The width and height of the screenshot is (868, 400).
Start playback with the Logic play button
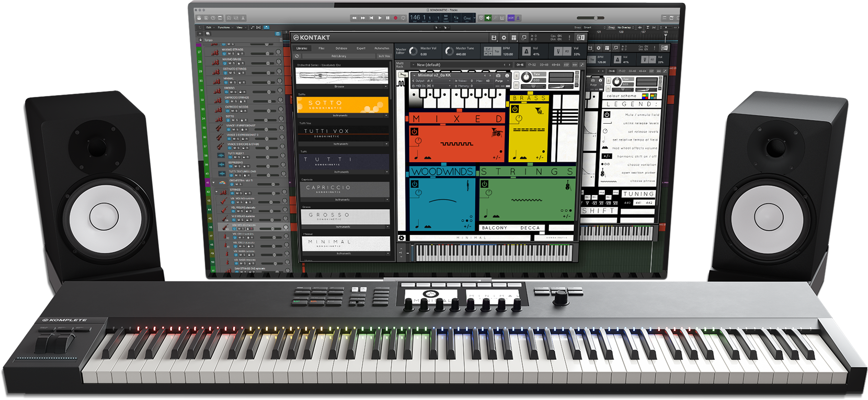(380, 18)
